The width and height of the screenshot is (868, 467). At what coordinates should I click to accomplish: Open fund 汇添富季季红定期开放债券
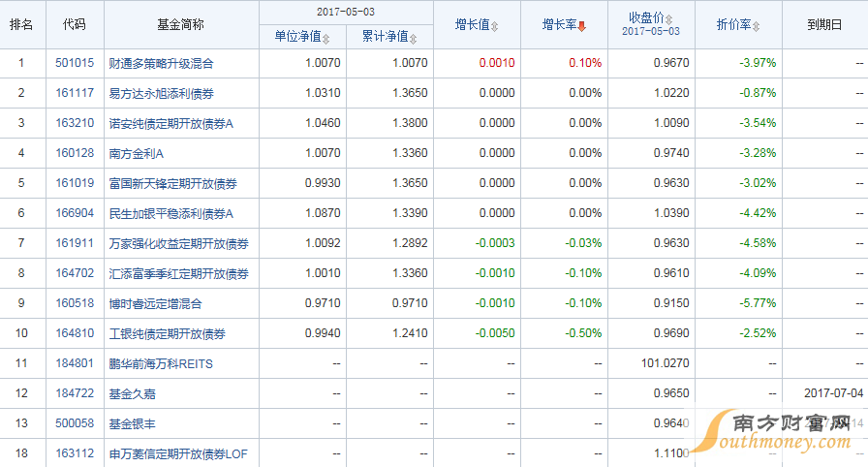click(179, 274)
